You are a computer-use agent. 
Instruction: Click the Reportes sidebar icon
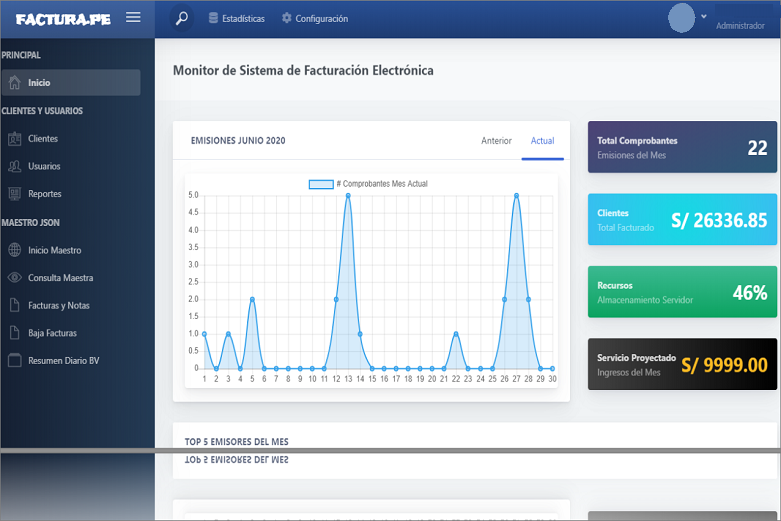[14, 194]
